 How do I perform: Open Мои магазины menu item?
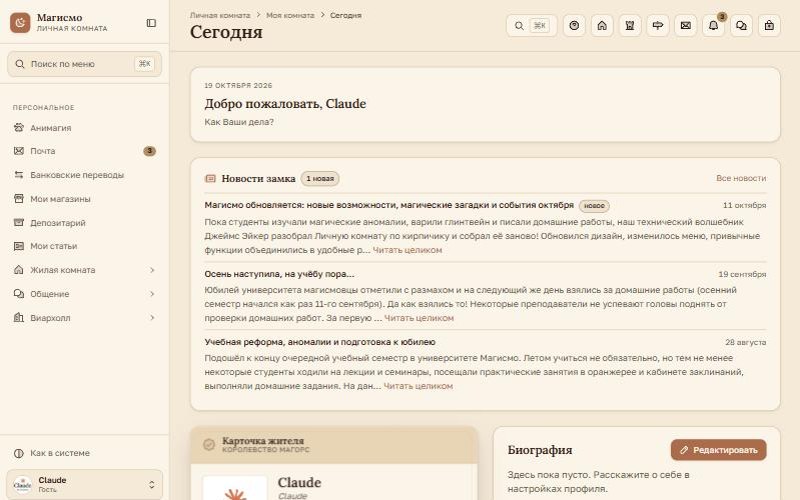(85, 198)
